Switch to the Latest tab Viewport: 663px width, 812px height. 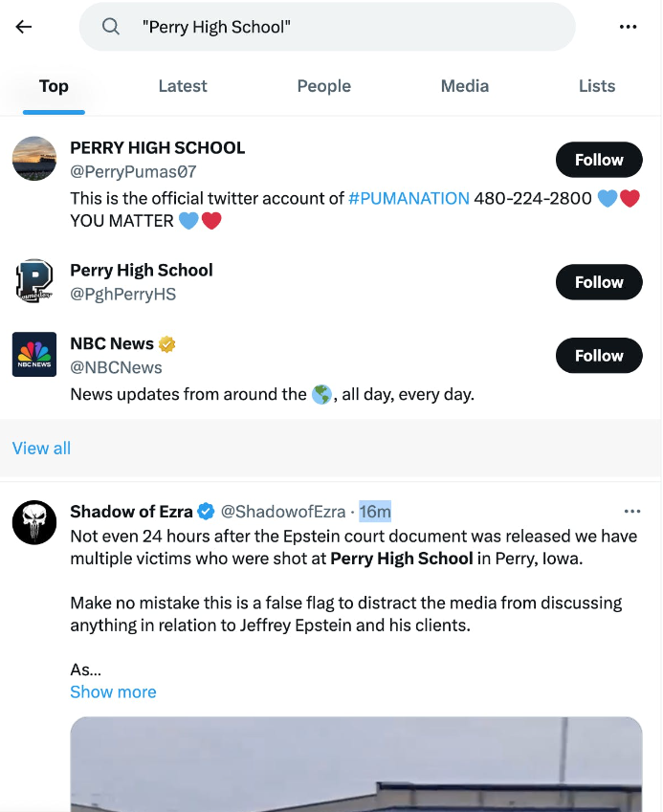(x=183, y=86)
